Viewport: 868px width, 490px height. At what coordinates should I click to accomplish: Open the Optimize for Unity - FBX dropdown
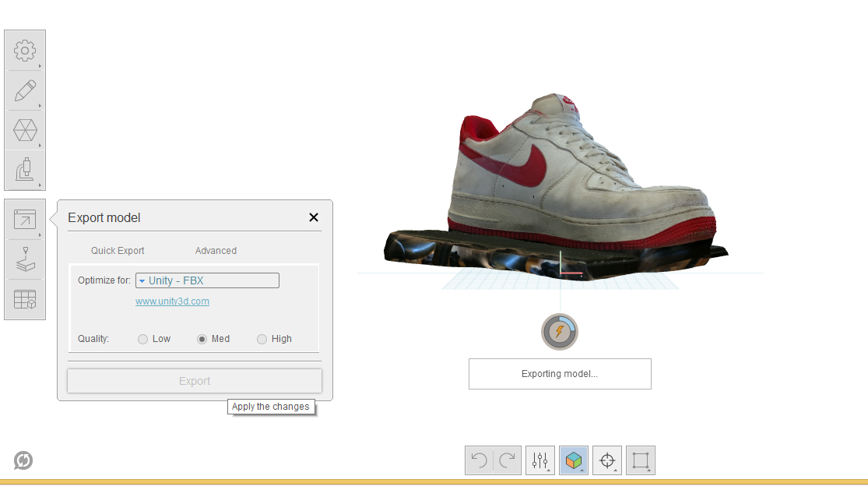[x=207, y=280]
